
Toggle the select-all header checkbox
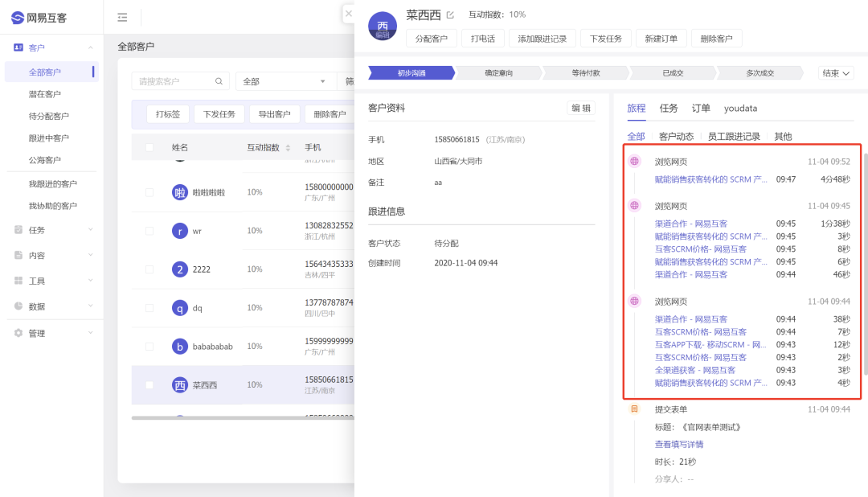coord(149,147)
